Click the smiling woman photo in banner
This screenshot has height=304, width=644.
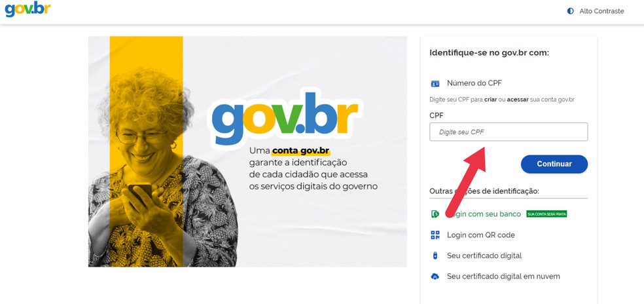(x=162, y=168)
